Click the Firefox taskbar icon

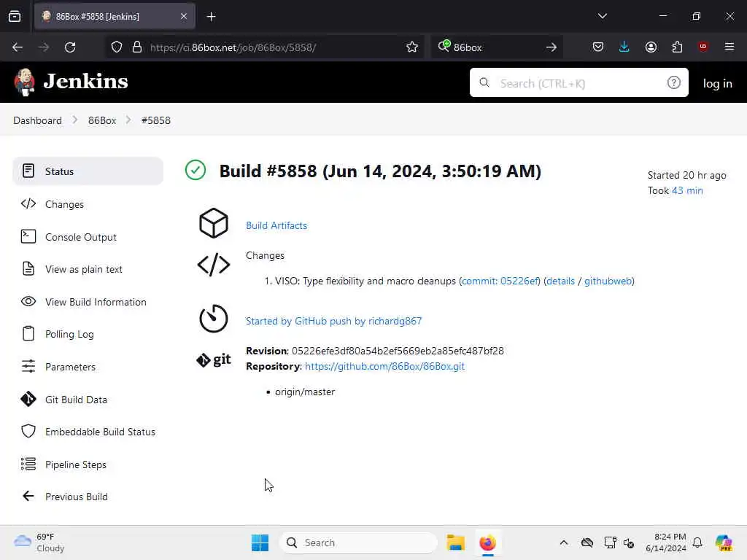point(488,542)
